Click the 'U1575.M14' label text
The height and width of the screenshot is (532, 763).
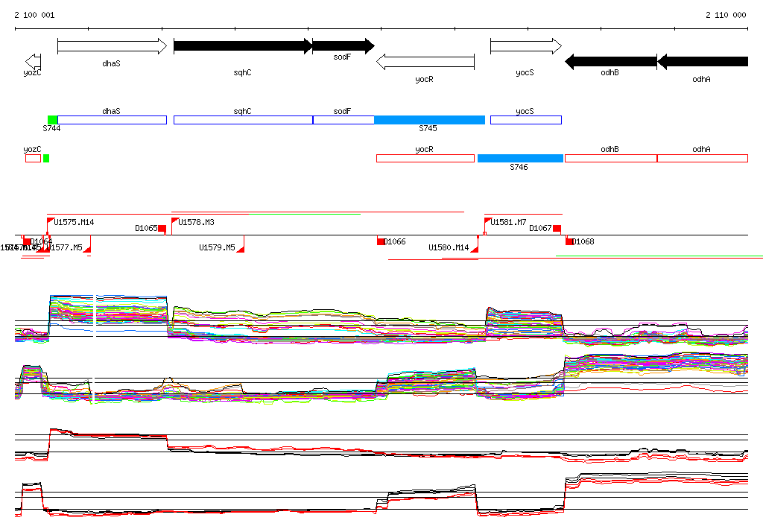[74, 223]
